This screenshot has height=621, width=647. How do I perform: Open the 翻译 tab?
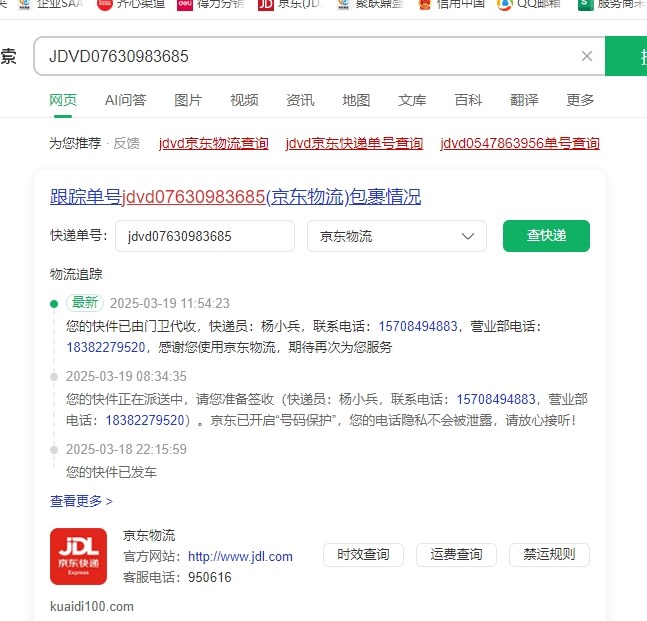524,100
